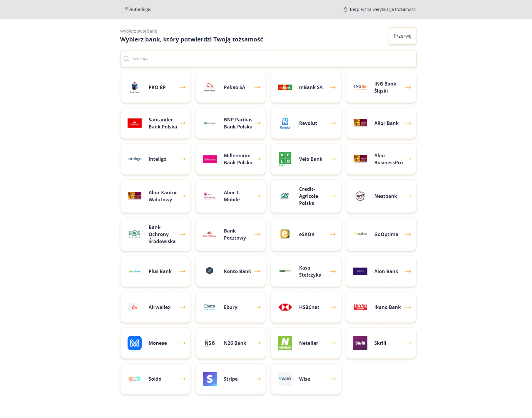532x418 pixels.
Task: Click the Velo Bank green logo
Action: pyautogui.click(x=285, y=159)
